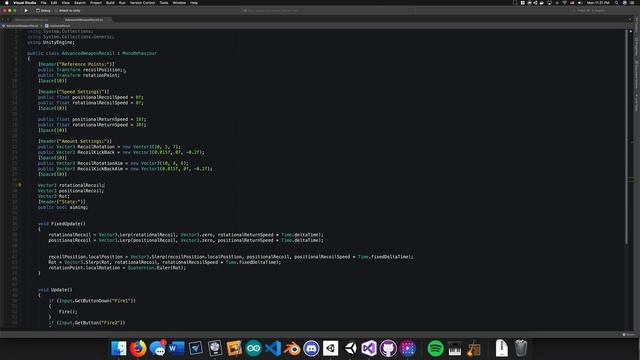The width and height of the screenshot is (640, 360).
Task: Click the Wi-Fi icon in menu bar
Action: coord(564,2)
